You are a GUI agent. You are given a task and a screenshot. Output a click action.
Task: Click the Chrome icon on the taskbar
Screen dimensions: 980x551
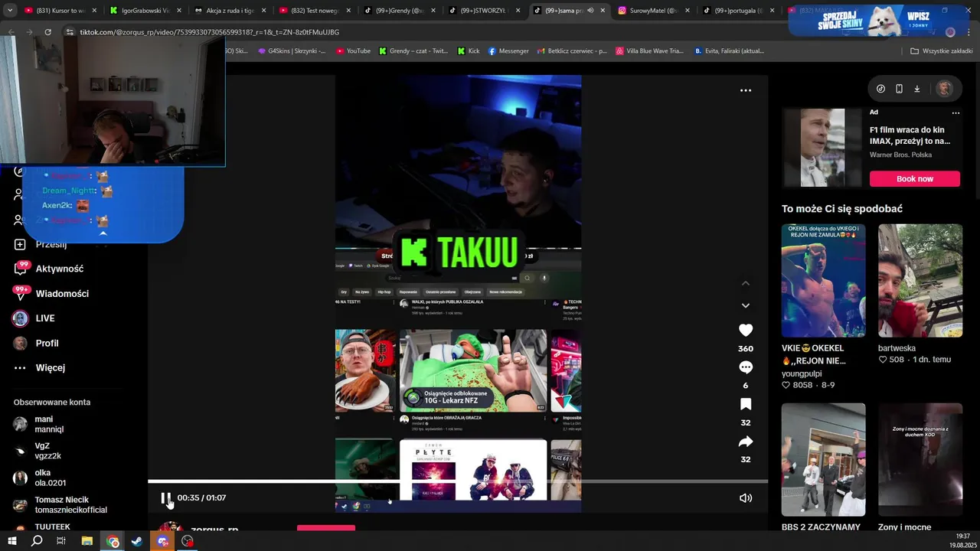[113, 541]
